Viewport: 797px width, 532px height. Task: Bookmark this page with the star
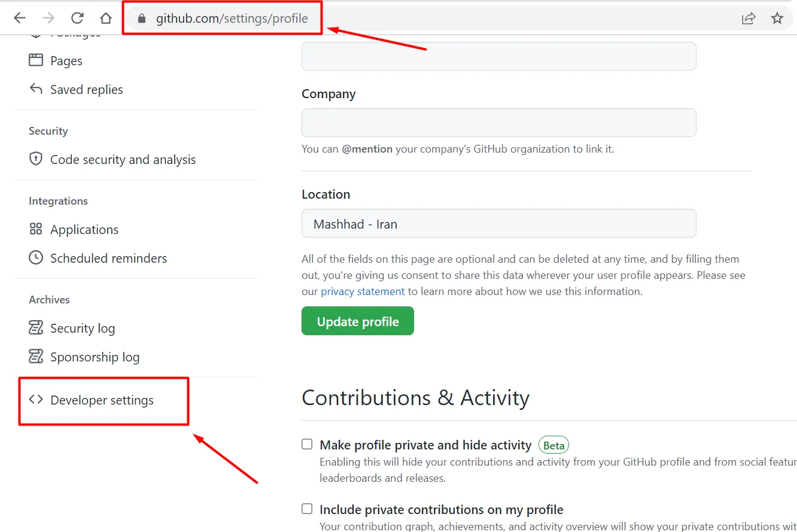tap(777, 19)
